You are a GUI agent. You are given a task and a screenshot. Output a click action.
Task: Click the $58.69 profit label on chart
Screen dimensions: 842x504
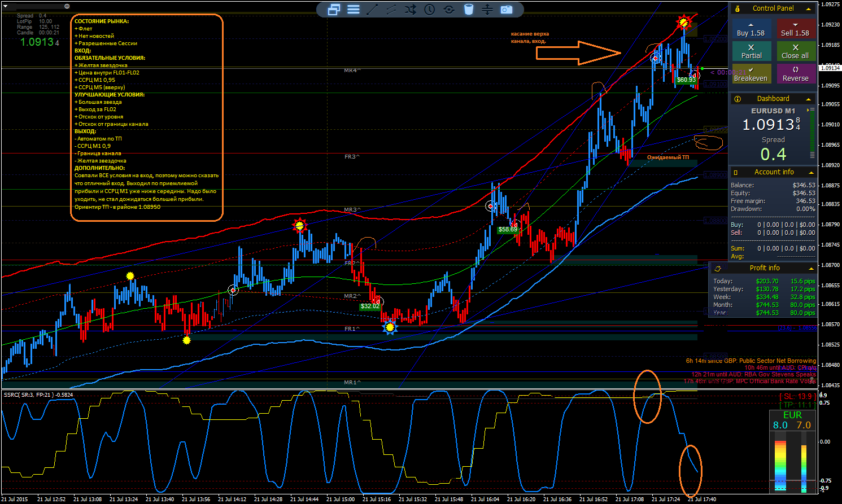click(508, 229)
